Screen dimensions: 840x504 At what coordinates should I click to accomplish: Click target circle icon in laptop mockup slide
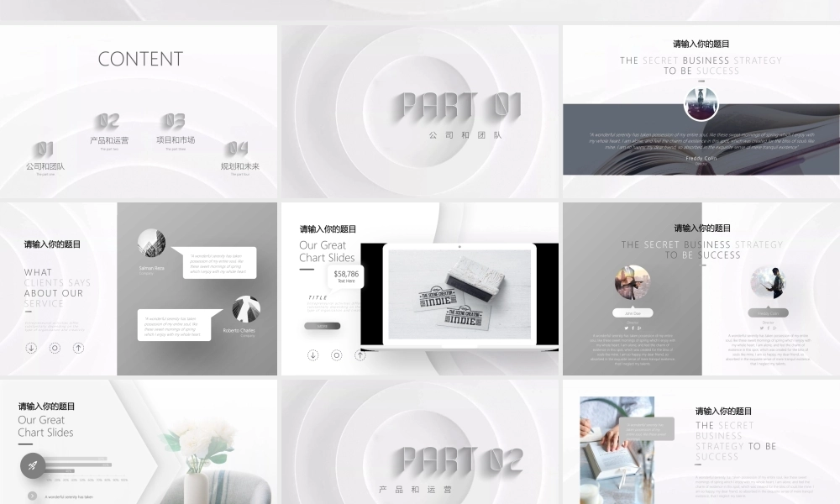tap(337, 355)
